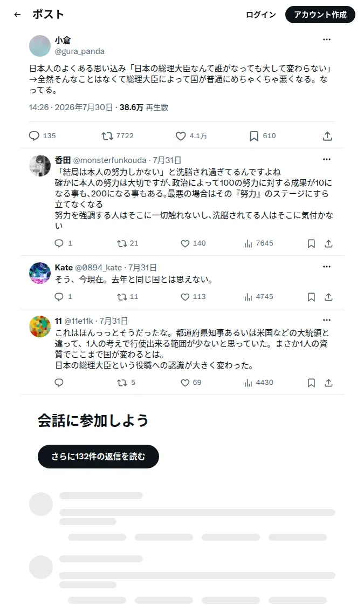Share Kate's reply using the share icon
This screenshot has height=612, width=364.
tap(328, 297)
